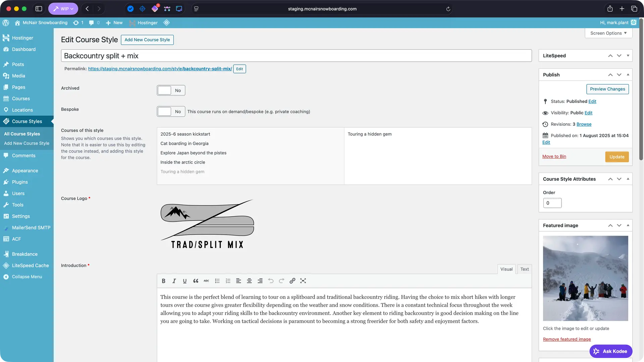
Task: Toggle the LiteSpeed panel open
Action: click(x=628, y=56)
